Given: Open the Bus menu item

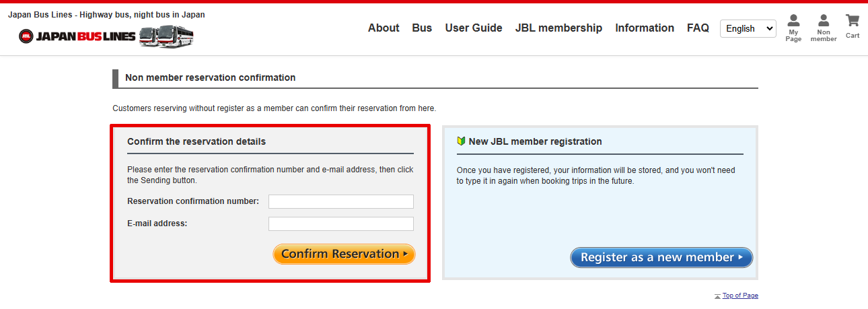Looking at the screenshot, I should point(422,28).
